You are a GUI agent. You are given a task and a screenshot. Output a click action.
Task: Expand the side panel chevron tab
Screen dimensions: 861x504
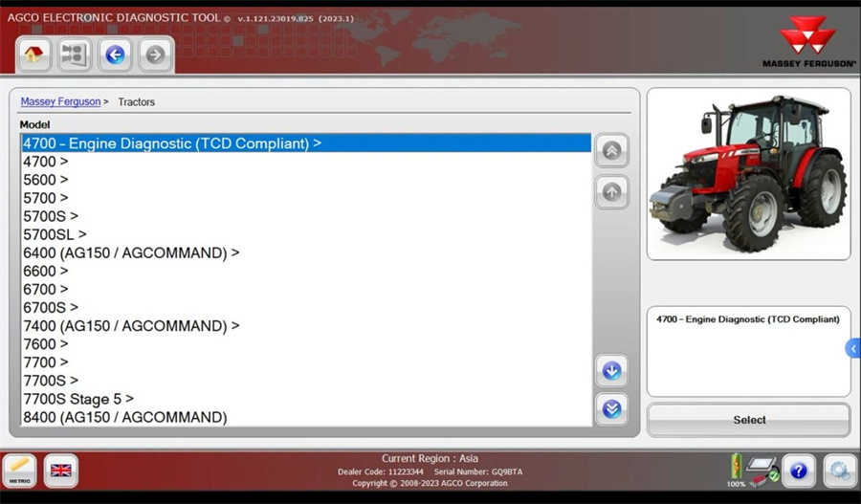(852, 349)
